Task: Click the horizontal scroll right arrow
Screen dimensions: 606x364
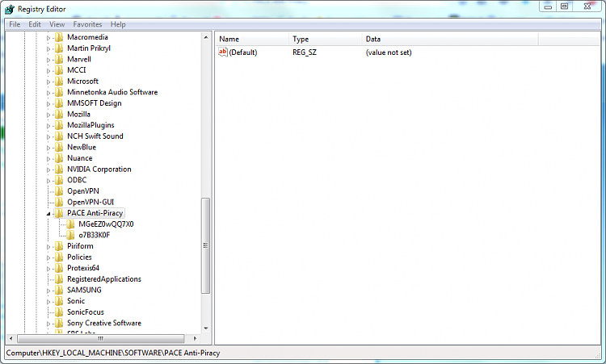Action: (195, 338)
